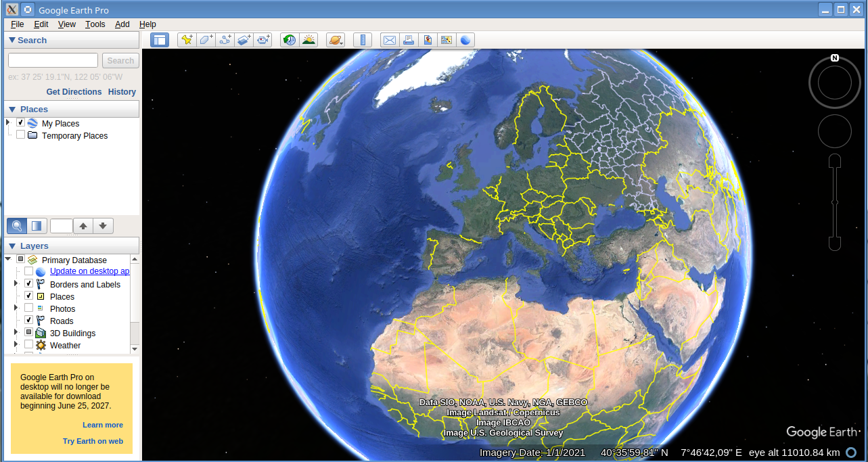
Task: Open Update on desktop app link
Action: point(89,271)
